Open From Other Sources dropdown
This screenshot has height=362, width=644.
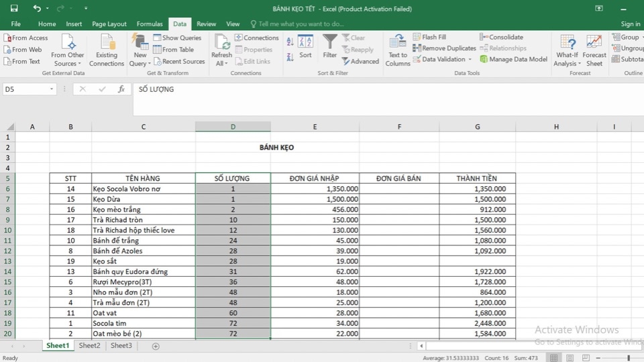click(x=67, y=50)
